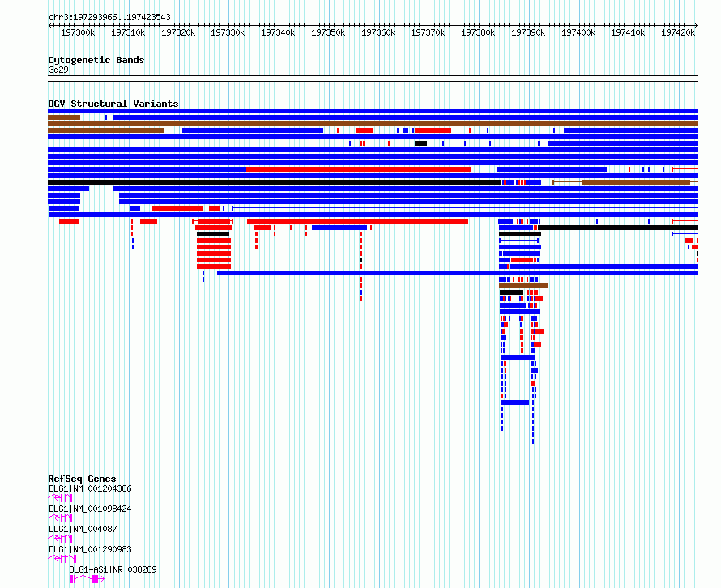
Task: Click the 197420k ruler label
Action: click(x=678, y=32)
